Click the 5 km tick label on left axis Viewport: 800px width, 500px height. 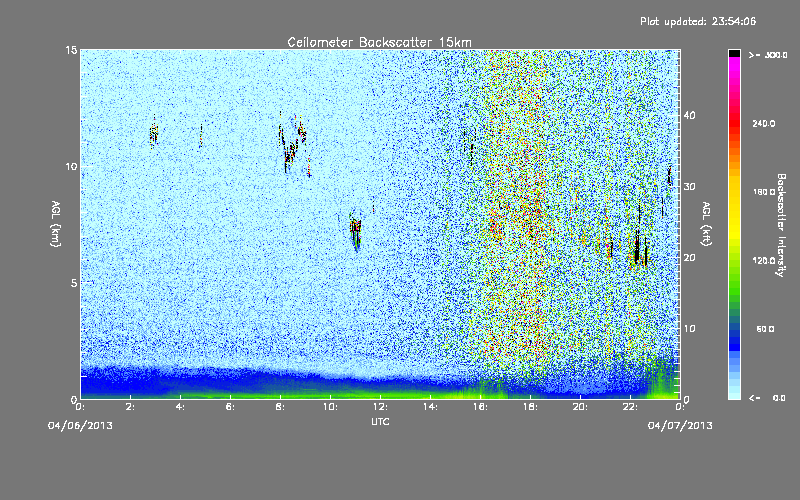(x=74, y=283)
